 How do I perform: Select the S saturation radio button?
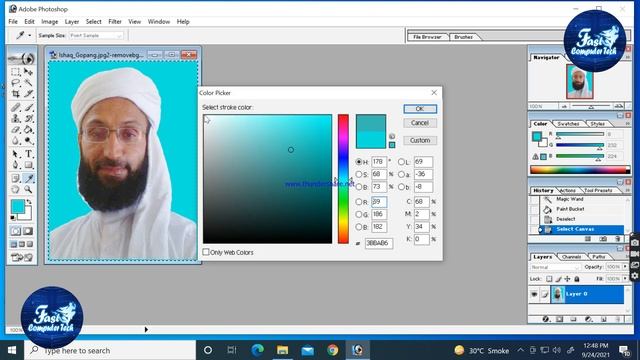(359, 174)
